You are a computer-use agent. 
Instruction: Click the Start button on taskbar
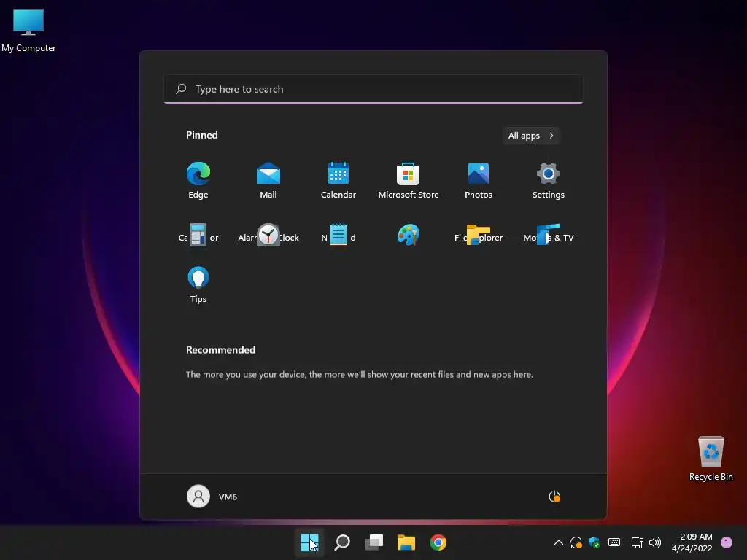pyautogui.click(x=309, y=542)
